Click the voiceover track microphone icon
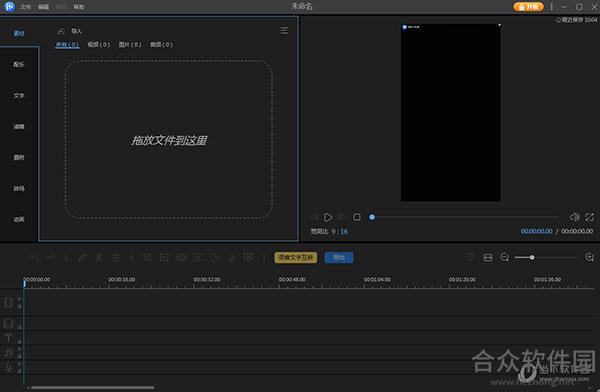600x392 pixels. (x=8, y=368)
